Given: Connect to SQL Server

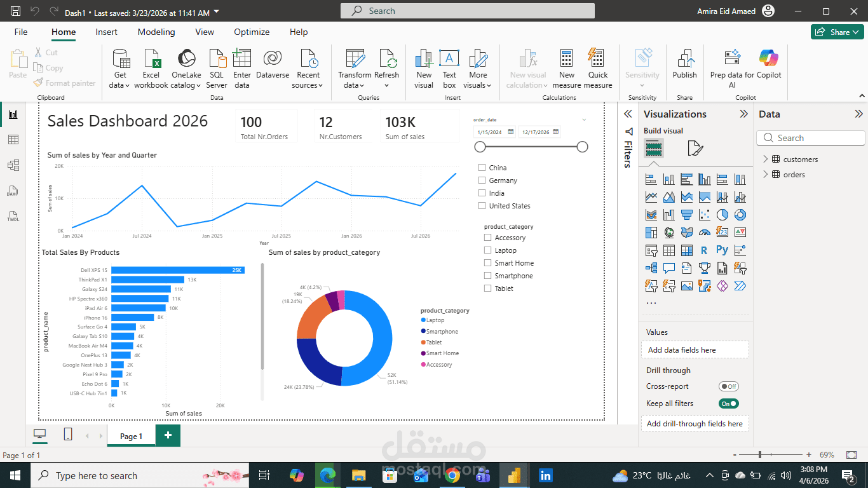Looking at the screenshot, I should 217,69.
